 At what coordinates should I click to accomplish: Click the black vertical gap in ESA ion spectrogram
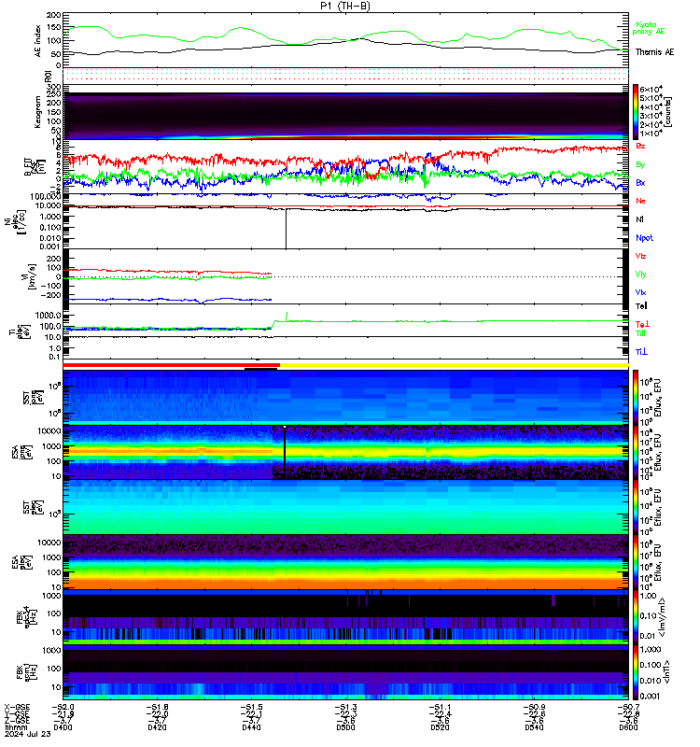pos(285,453)
